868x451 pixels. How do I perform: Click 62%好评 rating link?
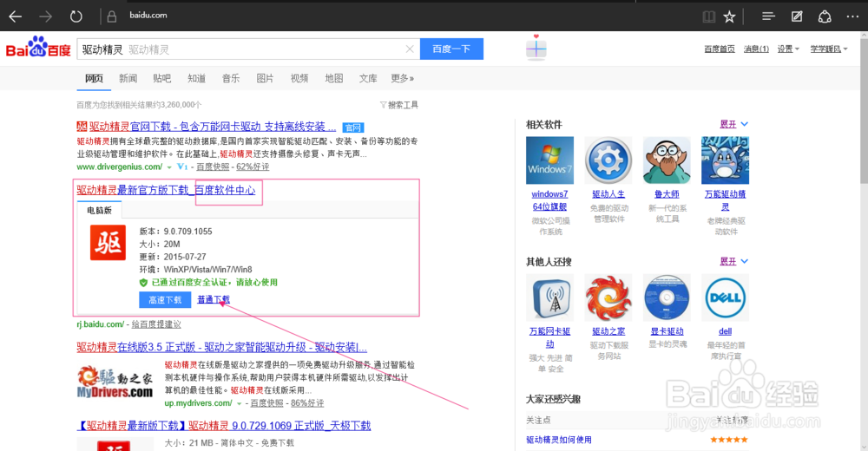tap(253, 167)
